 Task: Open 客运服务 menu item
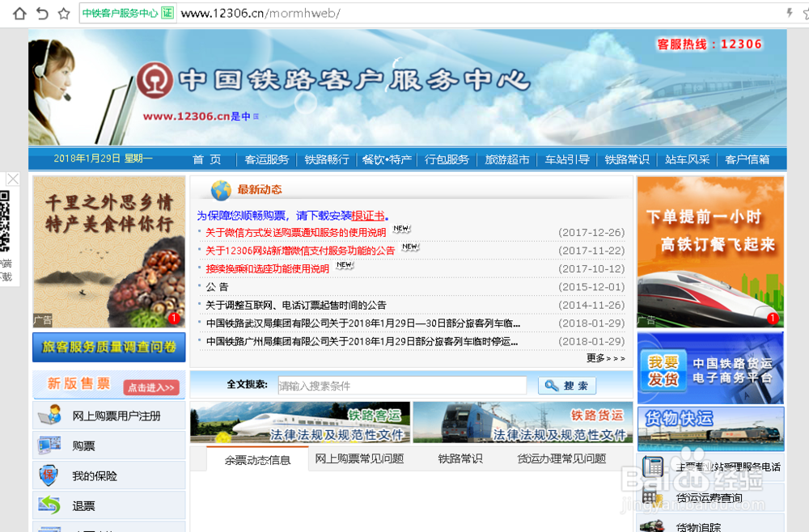[x=267, y=159]
